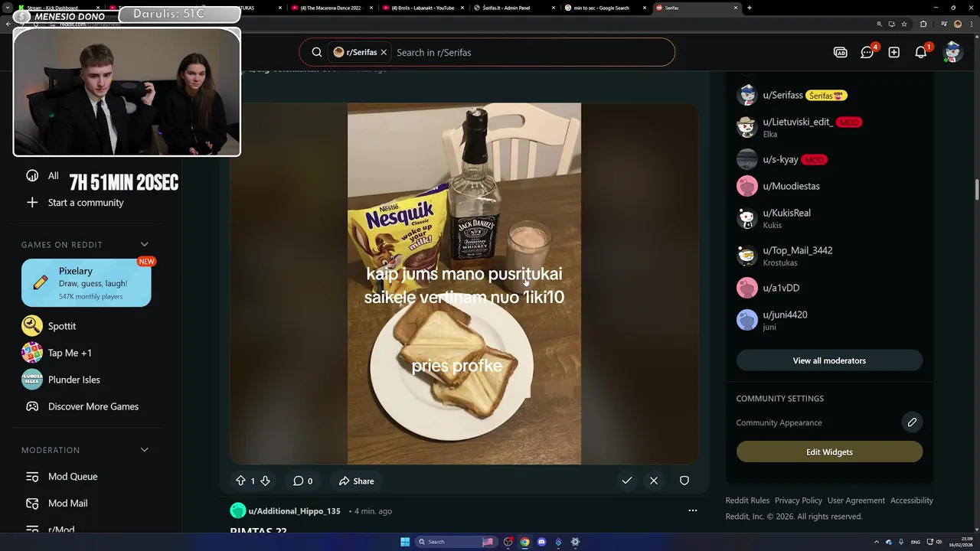Remove the post with X icon
The image size is (980, 551).
pyautogui.click(x=654, y=481)
